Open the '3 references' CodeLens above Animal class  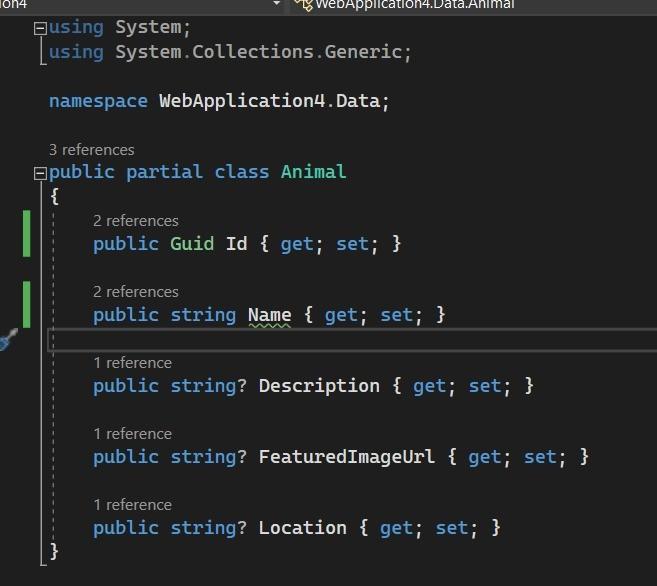pos(92,150)
